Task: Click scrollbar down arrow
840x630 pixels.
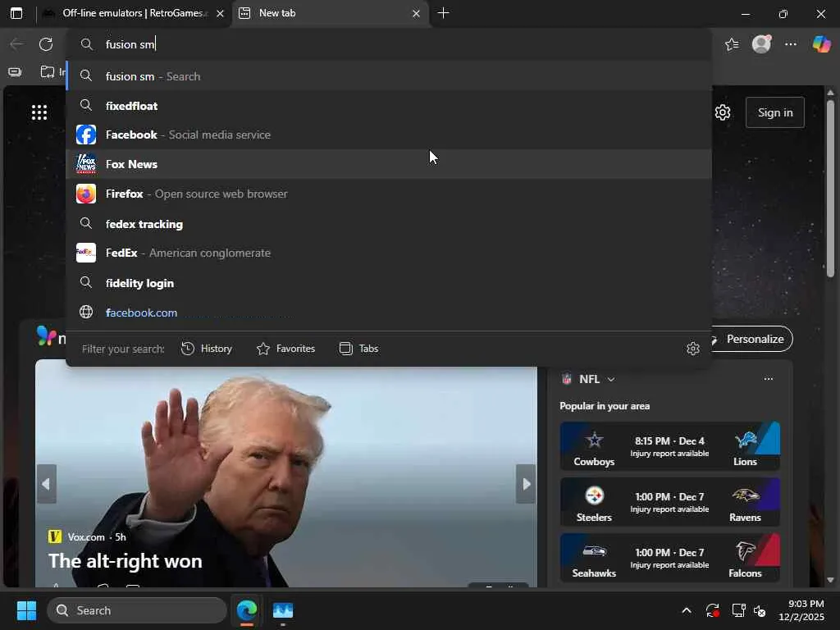Action: tap(830, 580)
